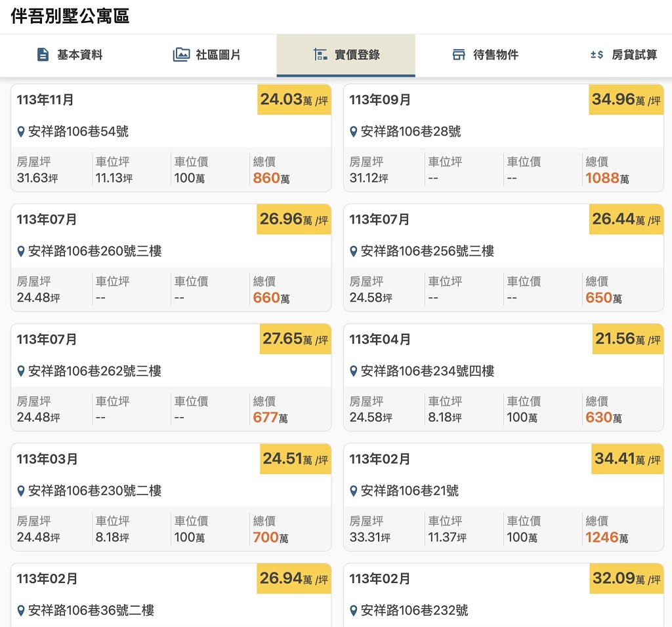Viewport: 672px width, 627px height.
Task: Open the 房貸試算 tab
Action: coord(634,55)
